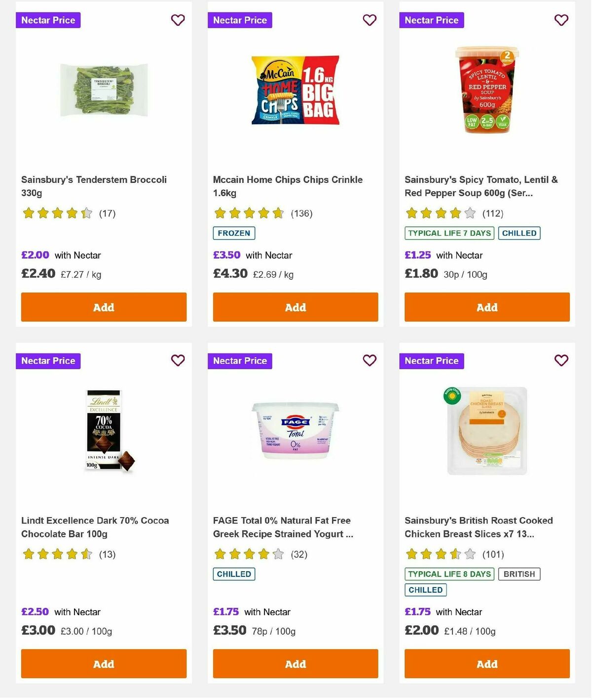Click the Nectar Price badge on the broccoli card
This screenshot has width=592, height=700.
coord(48,20)
